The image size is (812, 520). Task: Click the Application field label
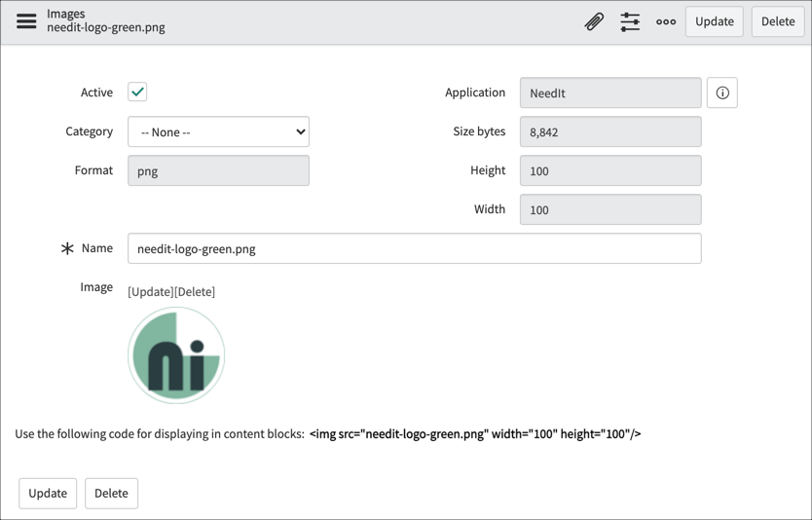coord(475,93)
